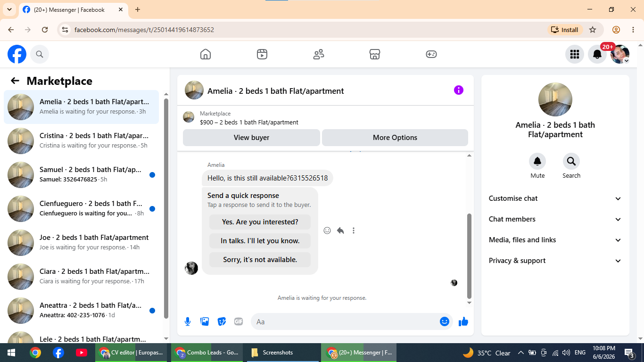Open the Windows notification center icon
644x362 pixels.
pos(629,353)
